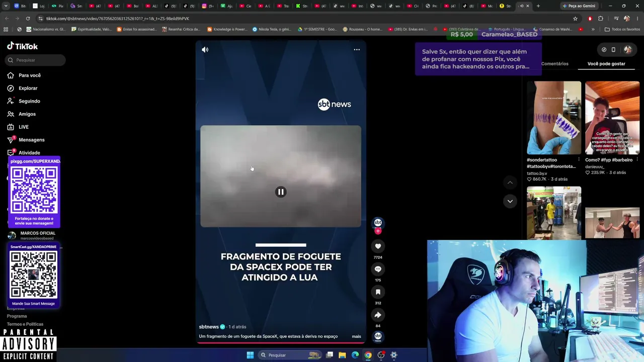Open OBS Studio from taskbar
644x362 pixels.
point(381,355)
